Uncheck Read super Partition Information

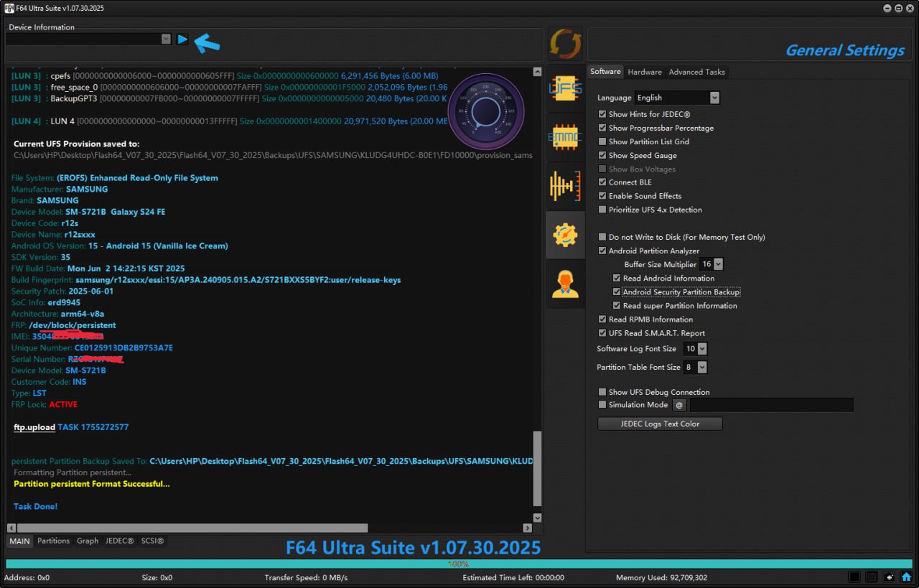[x=617, y=306]
